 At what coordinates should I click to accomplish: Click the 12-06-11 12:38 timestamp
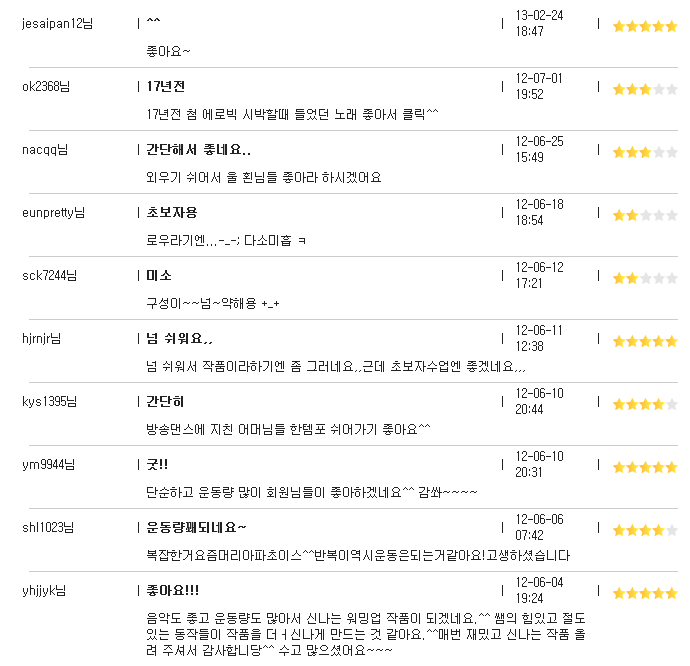[539, 338]
